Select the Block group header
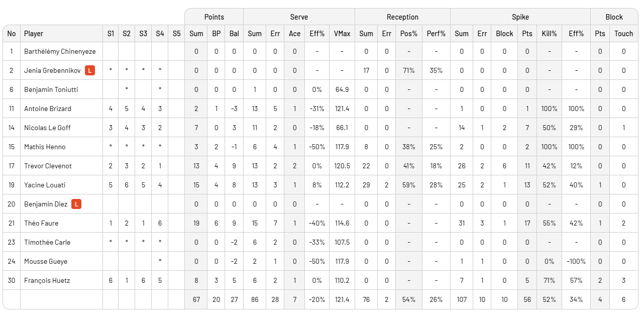 click(x=614, y=17)
